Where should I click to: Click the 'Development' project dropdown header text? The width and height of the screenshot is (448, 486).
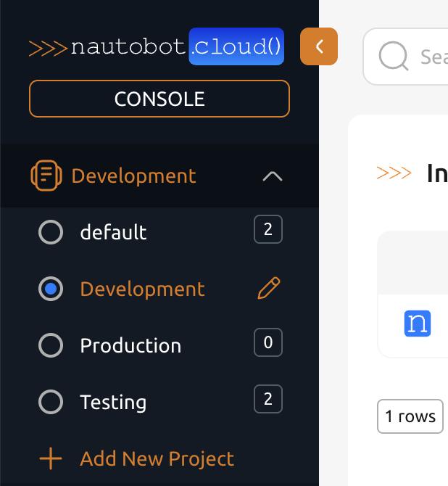(x=133, y=176)
